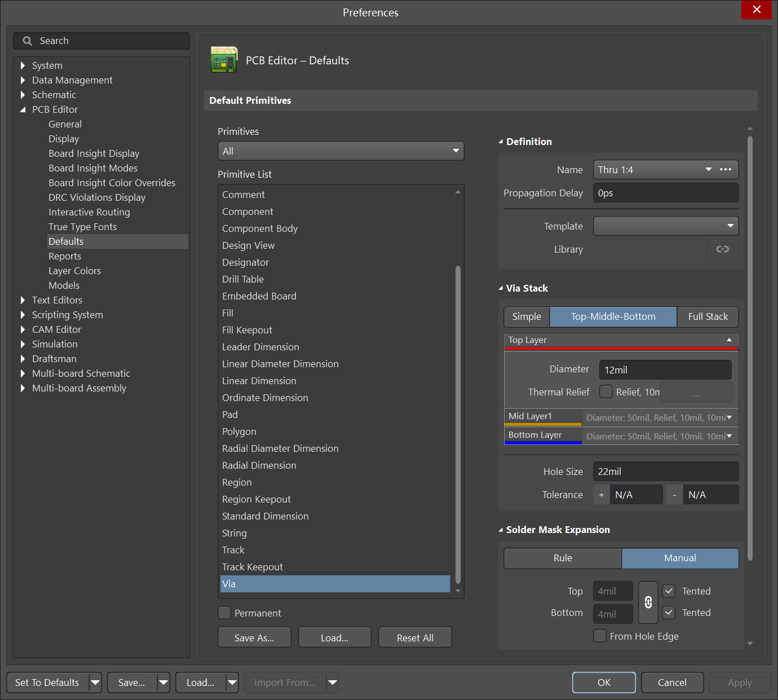Click the Hole Size 22mil field
The image size is (778, 700).
click(x=666, y=472)
